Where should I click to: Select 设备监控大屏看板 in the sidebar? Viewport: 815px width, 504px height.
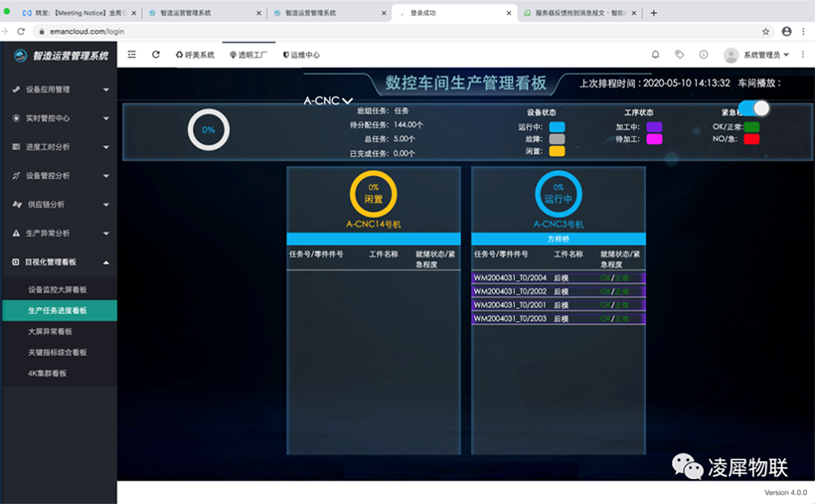click(x=58, y=289)
